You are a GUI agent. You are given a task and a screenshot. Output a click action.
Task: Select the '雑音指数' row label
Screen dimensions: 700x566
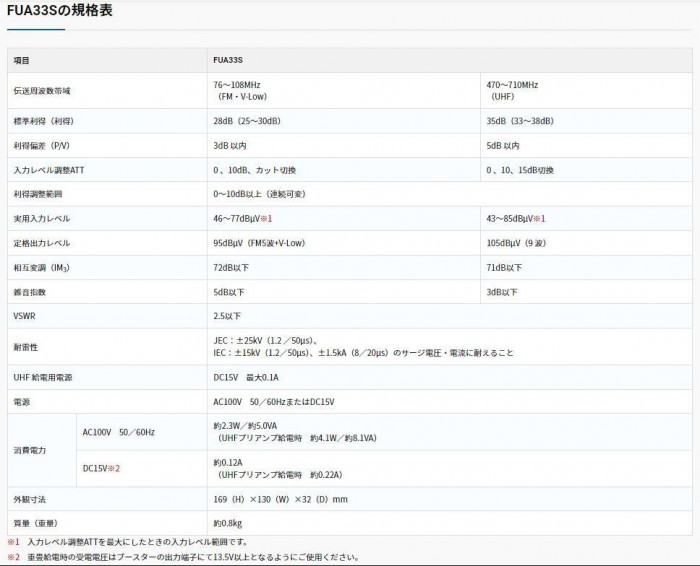point(29,292)
